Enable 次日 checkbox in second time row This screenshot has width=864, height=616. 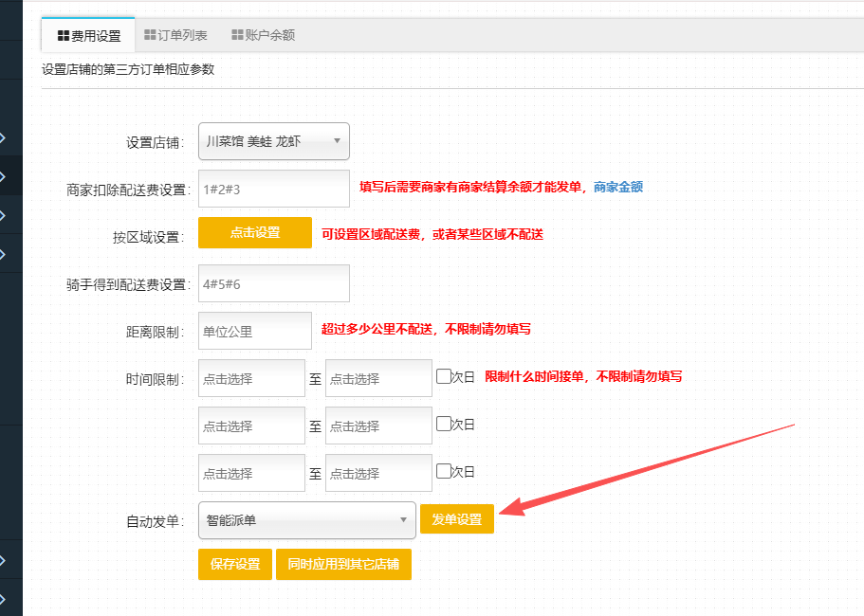pyautogui.click(x=443, y=424)
